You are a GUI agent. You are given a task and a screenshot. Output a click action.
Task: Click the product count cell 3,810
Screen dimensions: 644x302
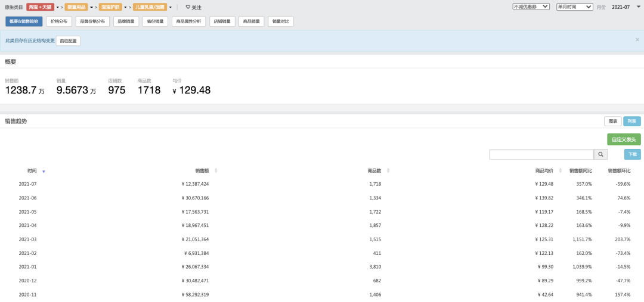click(x=376, y=267)
